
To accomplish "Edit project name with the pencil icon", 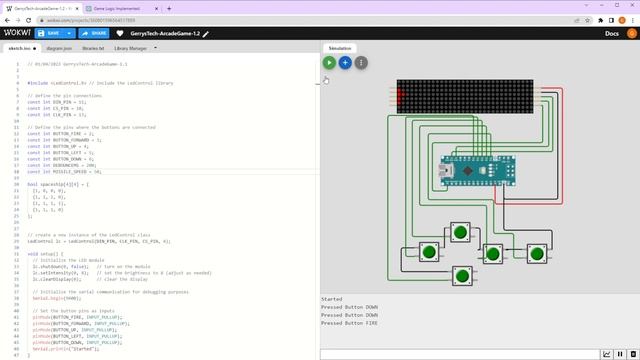I will [x=206, y=34].
